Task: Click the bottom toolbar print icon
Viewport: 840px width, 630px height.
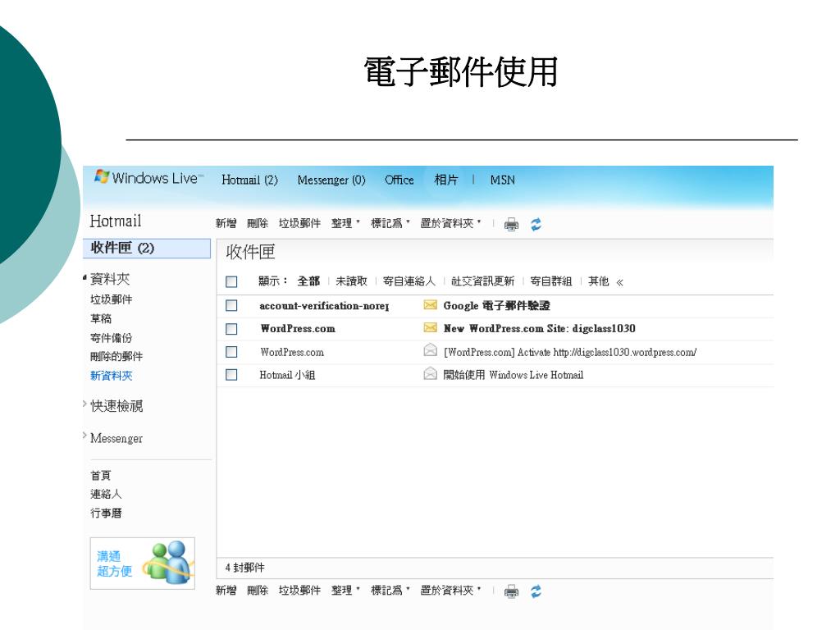Action: coord(511,591)
